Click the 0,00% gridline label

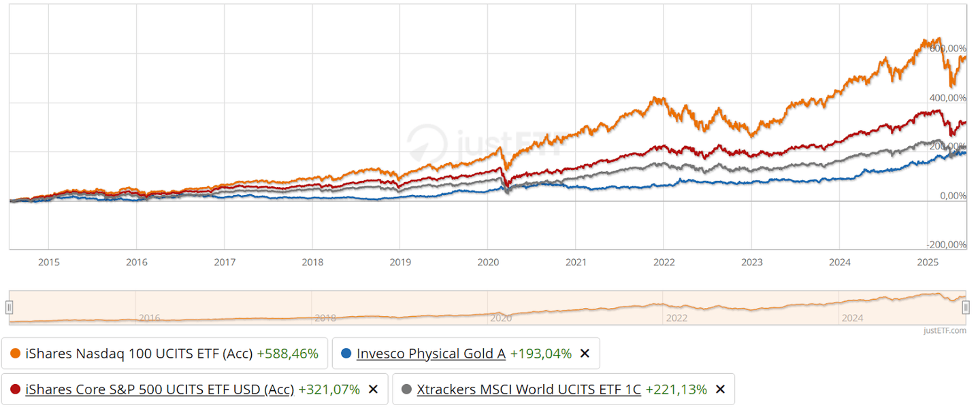point(952,195)
